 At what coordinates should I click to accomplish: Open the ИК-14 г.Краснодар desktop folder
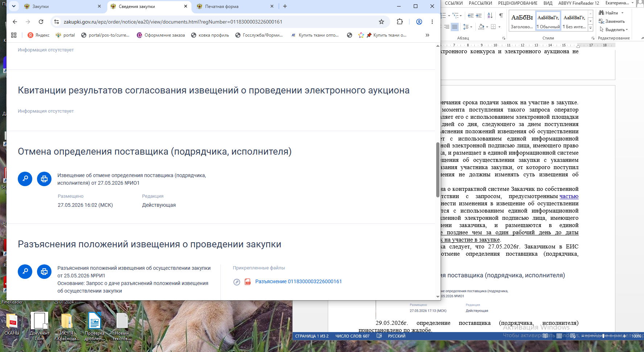tap(67, 327)
